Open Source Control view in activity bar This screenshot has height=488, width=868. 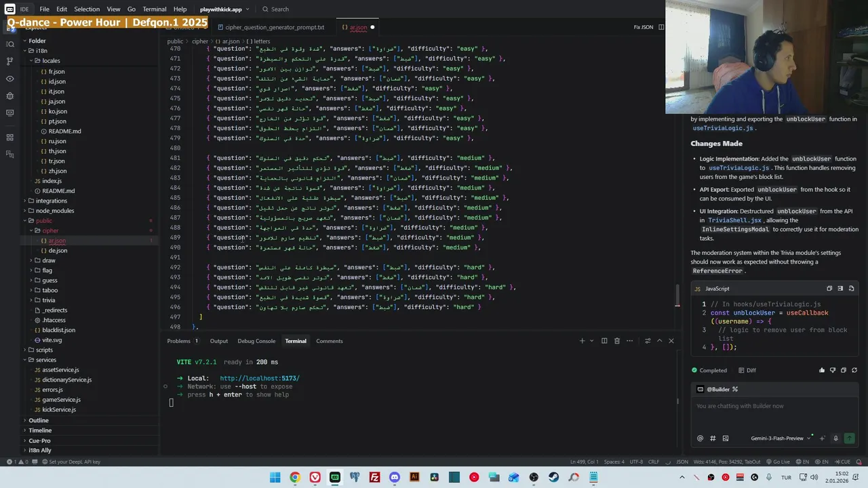coord(9,61)
